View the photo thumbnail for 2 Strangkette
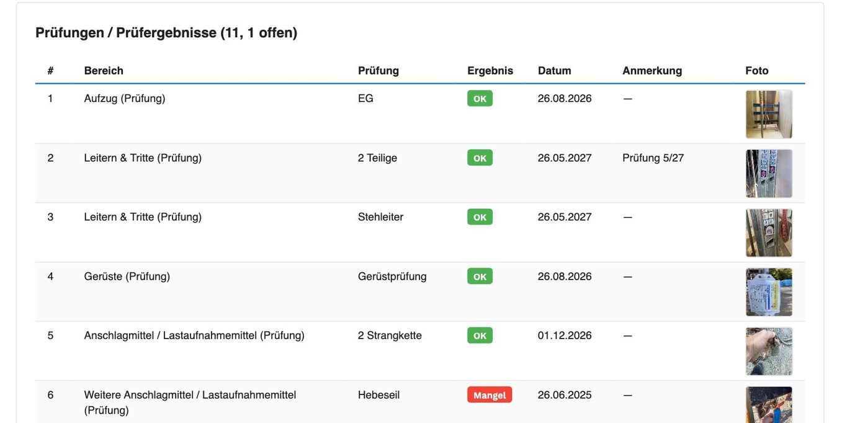The width and height of the screenshot is (868, 423). tap(769, 352)
